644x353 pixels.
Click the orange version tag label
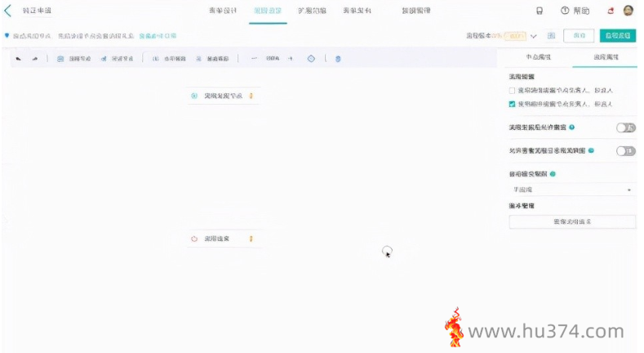(515, 36)
